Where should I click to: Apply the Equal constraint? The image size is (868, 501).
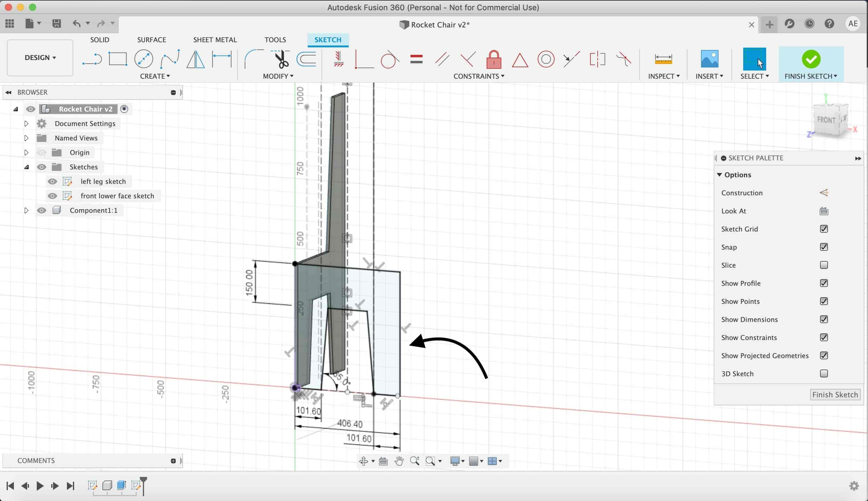[416, 59]
